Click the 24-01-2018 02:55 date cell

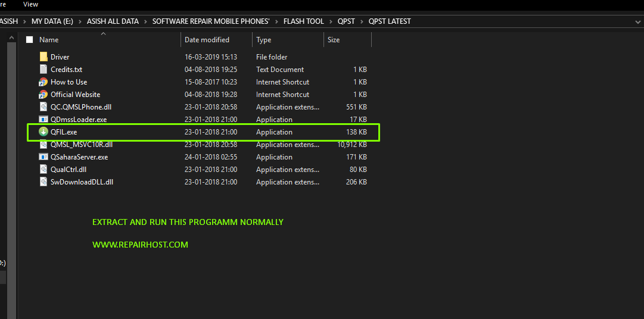pos(211,157)
